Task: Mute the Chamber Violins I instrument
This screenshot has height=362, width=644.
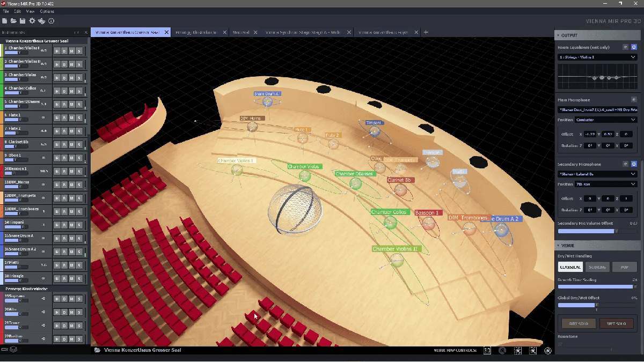Action: pyautogui.click(x=71, y=51)
